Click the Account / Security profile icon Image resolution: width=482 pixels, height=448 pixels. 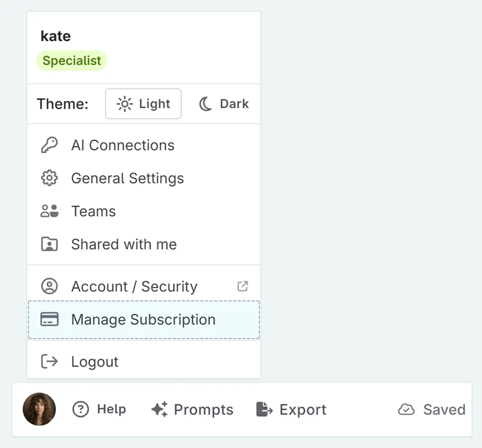click(x=50, y=286)
